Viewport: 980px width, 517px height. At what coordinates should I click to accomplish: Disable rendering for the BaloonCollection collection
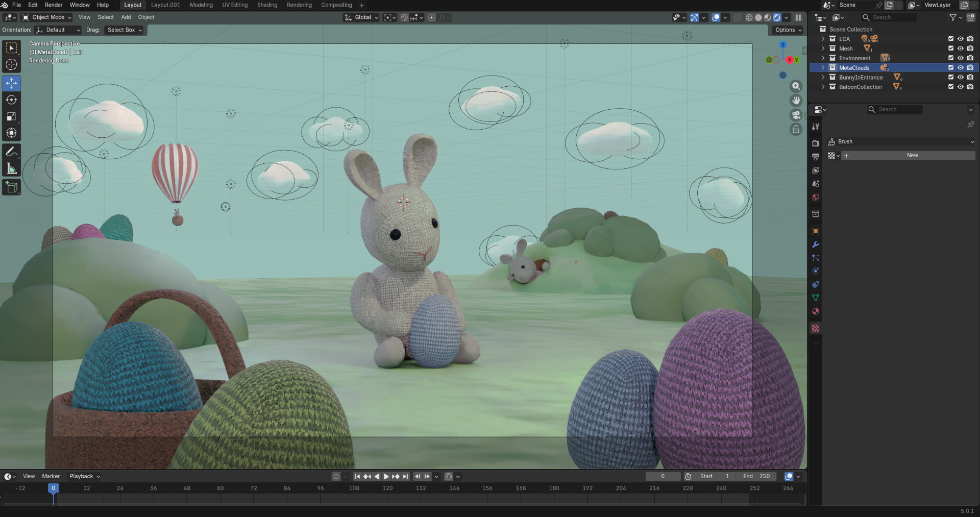[x=970, y=87]
